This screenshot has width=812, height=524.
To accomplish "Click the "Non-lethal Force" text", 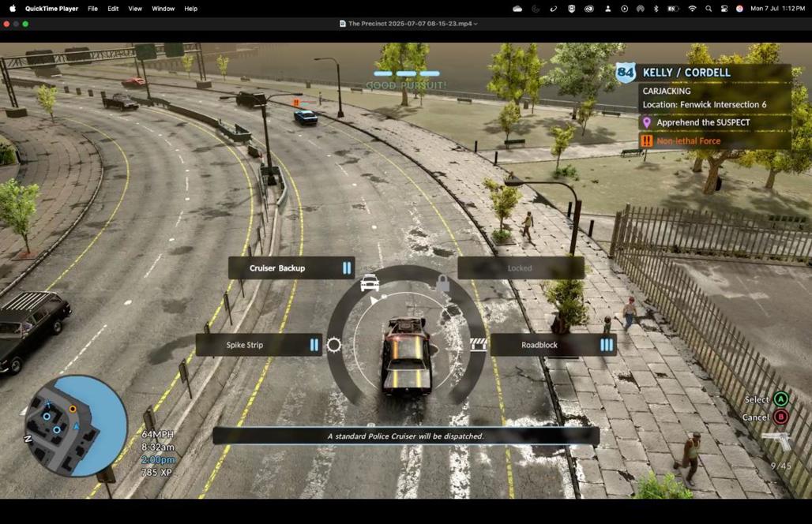I will click(x=688, y=140).
